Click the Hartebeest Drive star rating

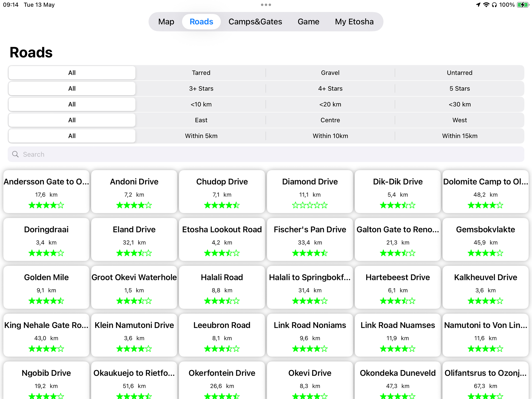(398, 301)
